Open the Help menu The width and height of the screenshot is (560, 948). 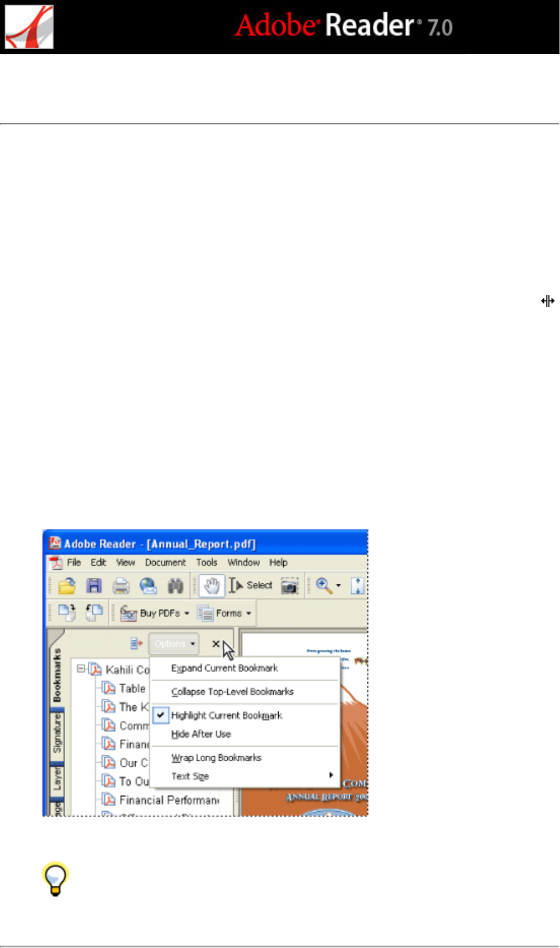pyautogui.click(x=278, y=562)
